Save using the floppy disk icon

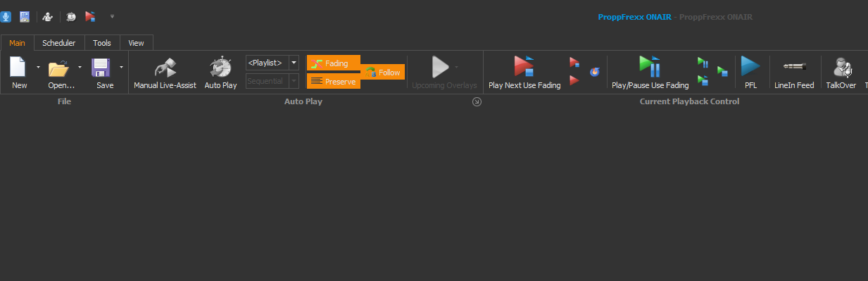(102, 68)
